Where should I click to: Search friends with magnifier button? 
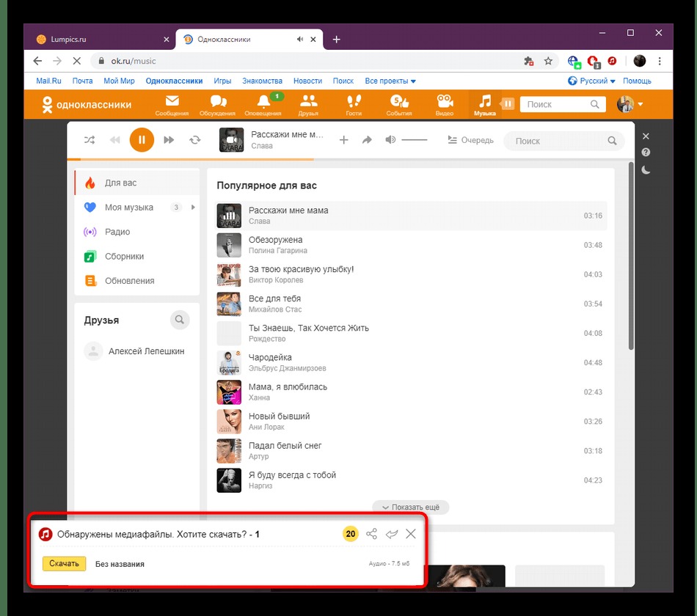[x=180, y=320]
